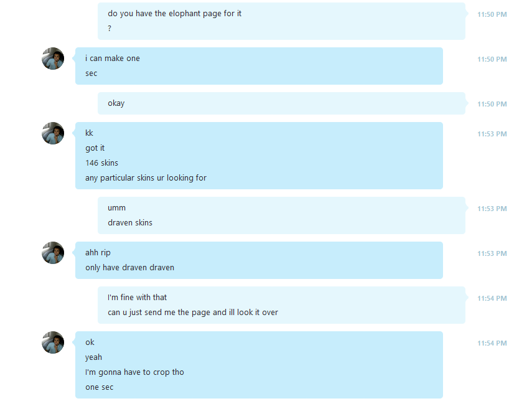
Task: Click the 'one sec' message line
Action: (x=99, y=387)
